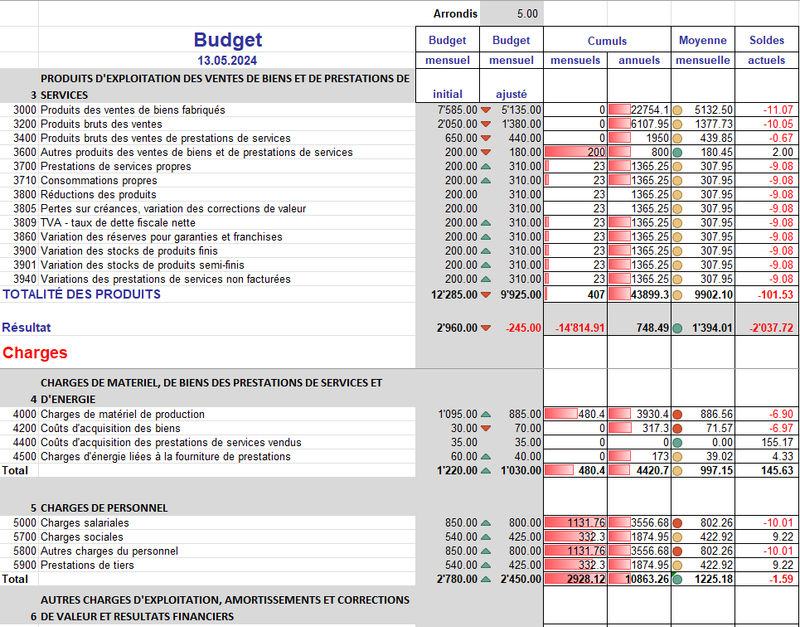Select the 22754.1 annual cumul cell
This screenshot has height=627, width=800.
639,110
